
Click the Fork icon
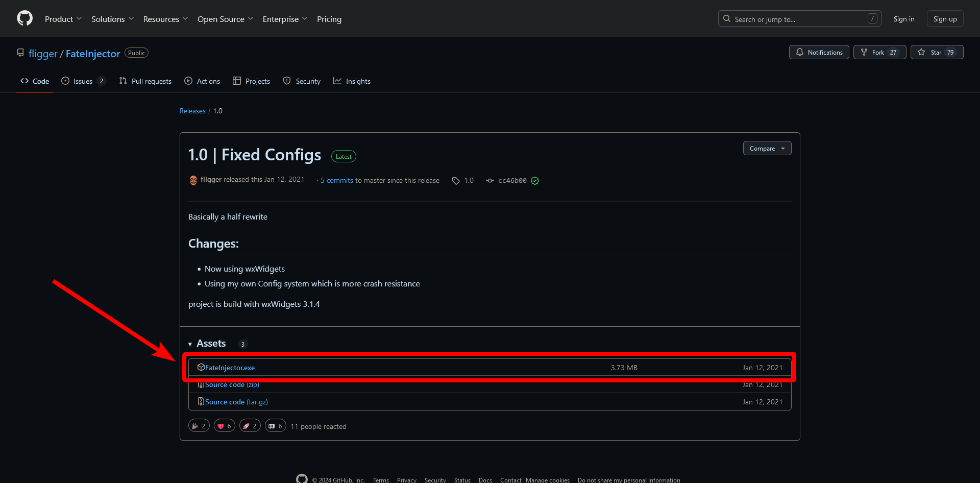coord(864,52)
